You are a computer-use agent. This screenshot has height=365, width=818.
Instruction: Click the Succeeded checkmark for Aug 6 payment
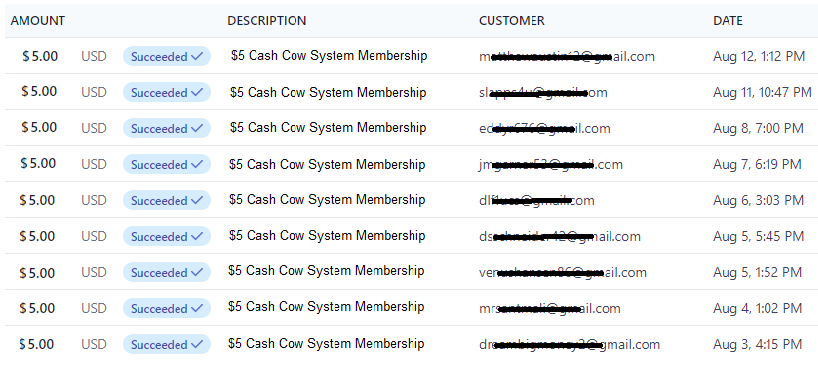point(197,201)
